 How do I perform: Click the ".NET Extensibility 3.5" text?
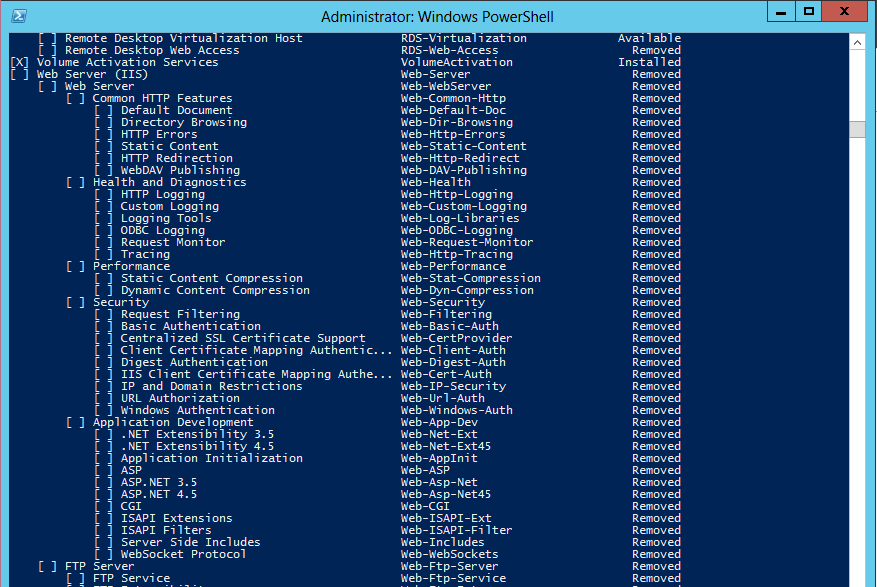tap(197, 435)
